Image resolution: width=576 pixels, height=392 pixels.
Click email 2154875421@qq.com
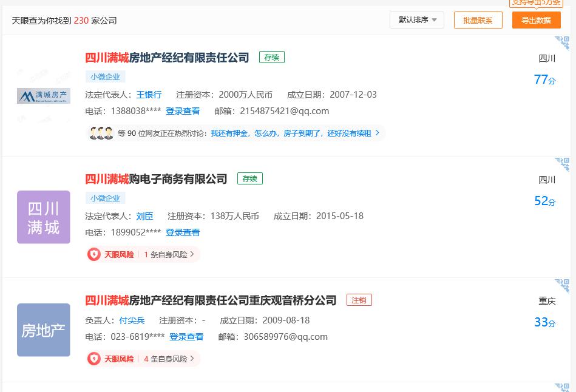[x=284, y=111]
